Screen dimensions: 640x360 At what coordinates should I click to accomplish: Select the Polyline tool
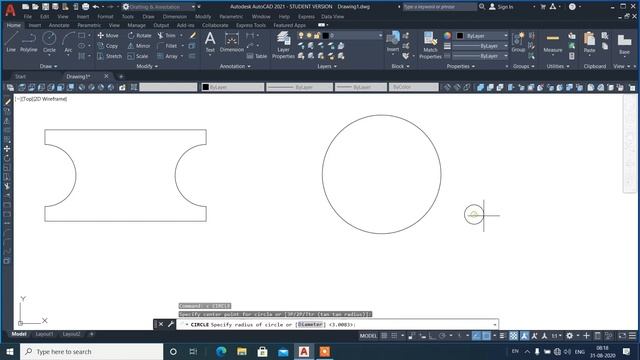[x=29, y=42]
